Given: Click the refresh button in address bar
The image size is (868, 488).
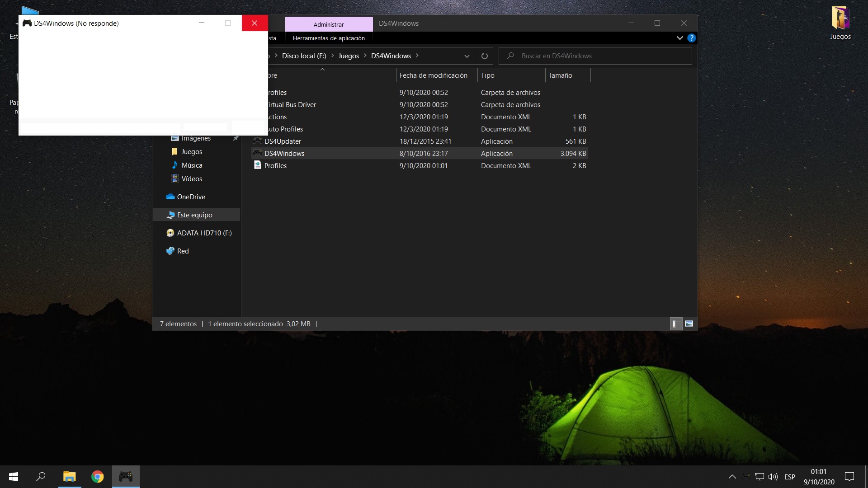Looking at the screenshot, I should 484,56.
